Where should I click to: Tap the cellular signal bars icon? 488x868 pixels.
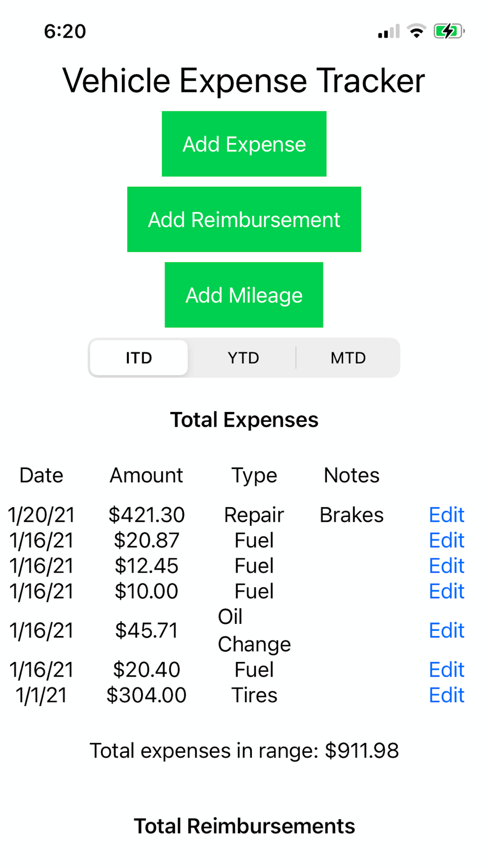pos(388,32)
